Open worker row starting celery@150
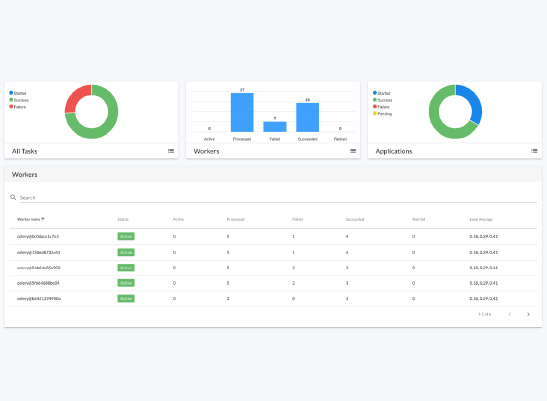Viewport: 547px width, 401px height. [x=273, y=252]
